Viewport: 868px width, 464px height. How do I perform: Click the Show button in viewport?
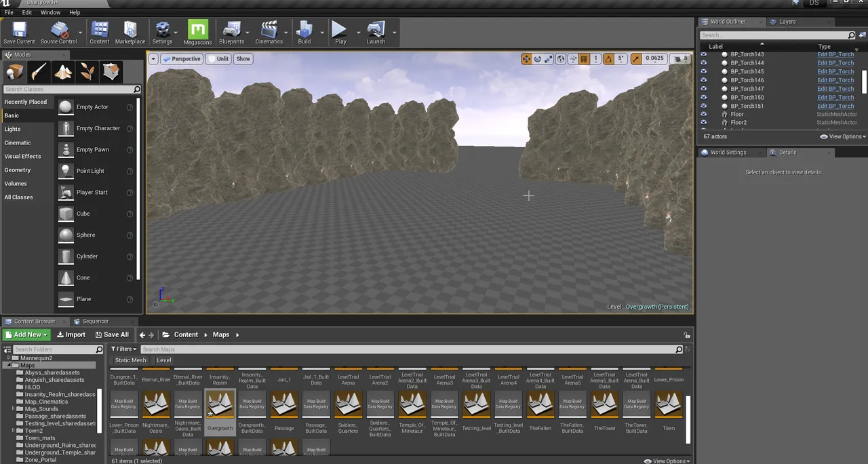[243, 59]
